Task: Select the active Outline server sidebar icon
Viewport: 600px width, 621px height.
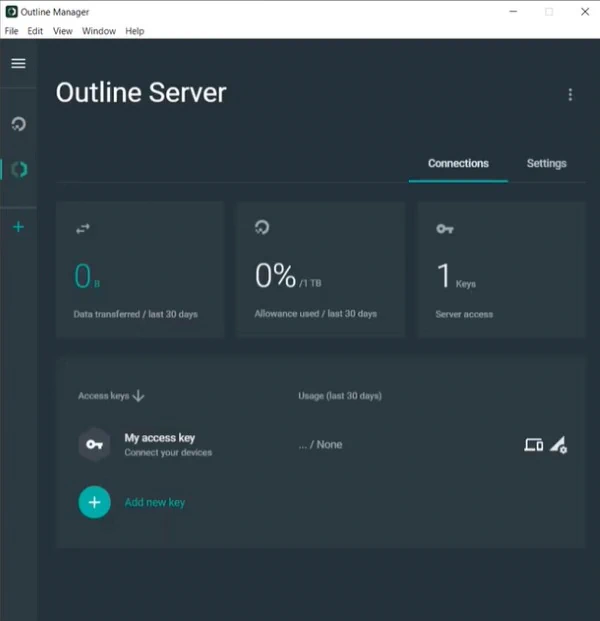Action: 19,170
